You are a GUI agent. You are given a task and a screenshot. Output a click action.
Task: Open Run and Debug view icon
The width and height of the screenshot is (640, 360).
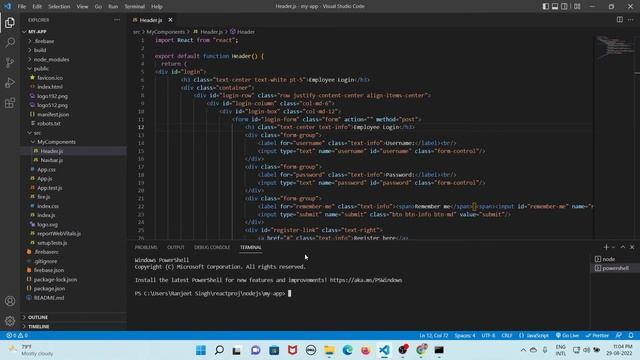10,82
